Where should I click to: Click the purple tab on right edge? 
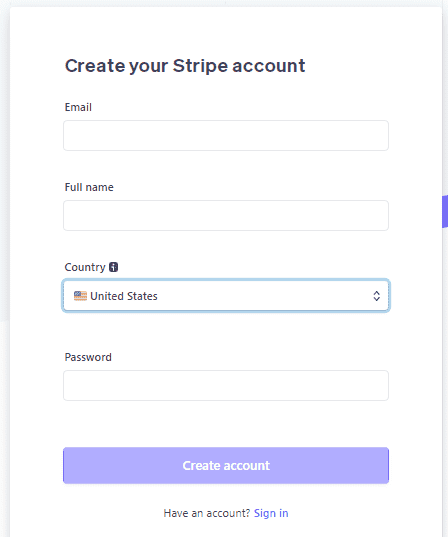pos(445,211)
